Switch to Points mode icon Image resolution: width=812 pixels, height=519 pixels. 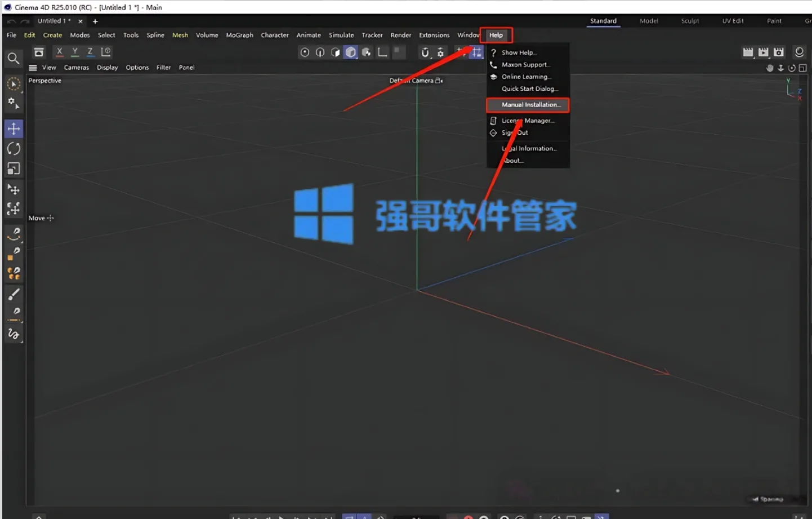click(x=305, y=52)
